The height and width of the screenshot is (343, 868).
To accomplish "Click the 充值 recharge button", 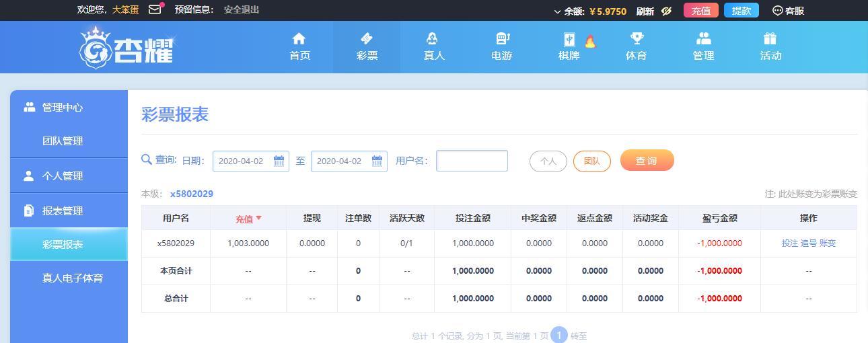I will click(x=701, y=11).
